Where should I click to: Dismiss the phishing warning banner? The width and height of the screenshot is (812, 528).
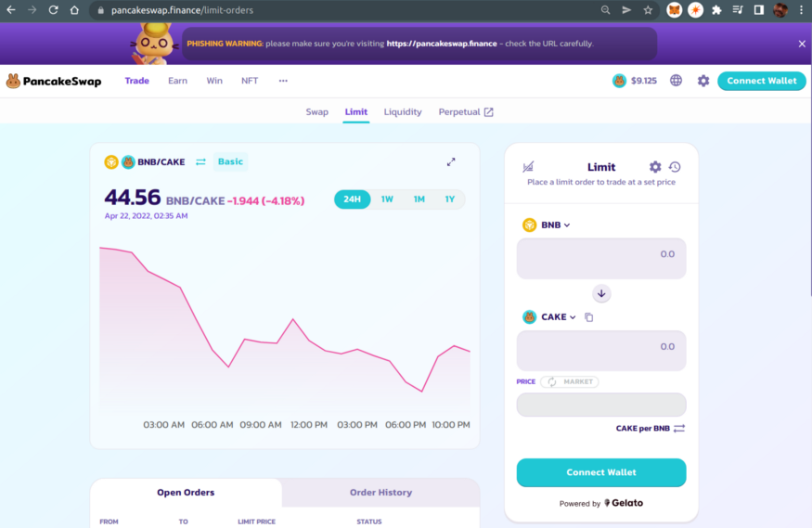[802, 44]
